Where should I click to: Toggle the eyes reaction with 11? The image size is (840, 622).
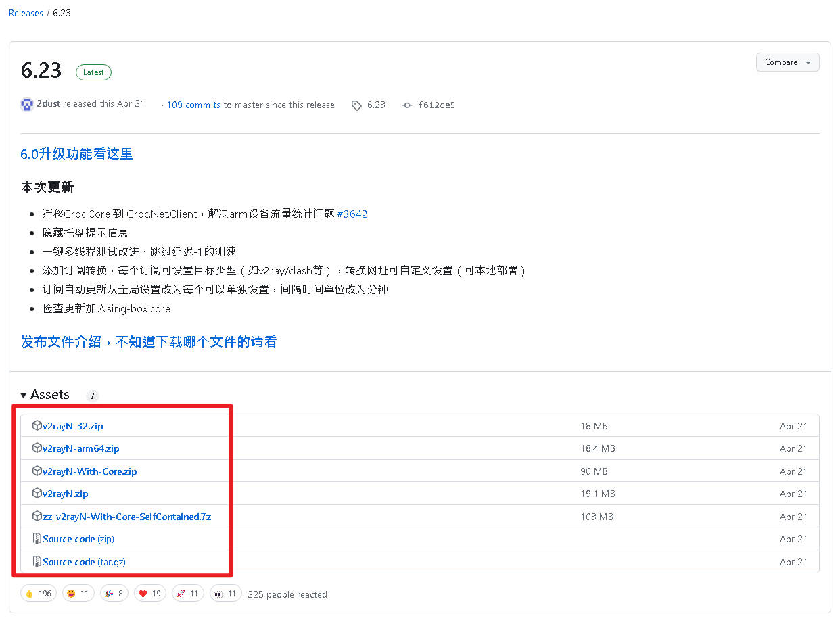tap(225, 594)
